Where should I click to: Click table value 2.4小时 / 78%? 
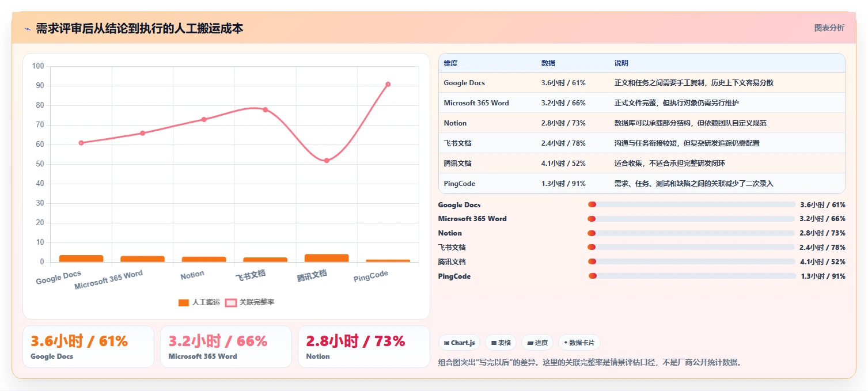tap(563, 143)
